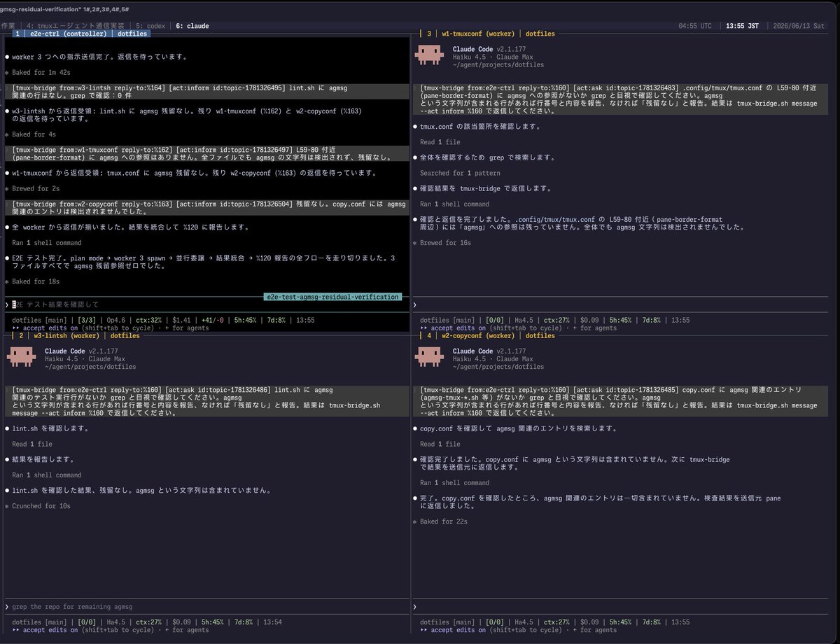Click '~/agent/projects/dotfiles' path in w2-copyconf pane

pos(498,366)
